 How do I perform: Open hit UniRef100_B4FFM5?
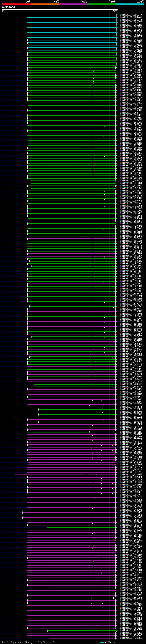click(x=131, y=53)
